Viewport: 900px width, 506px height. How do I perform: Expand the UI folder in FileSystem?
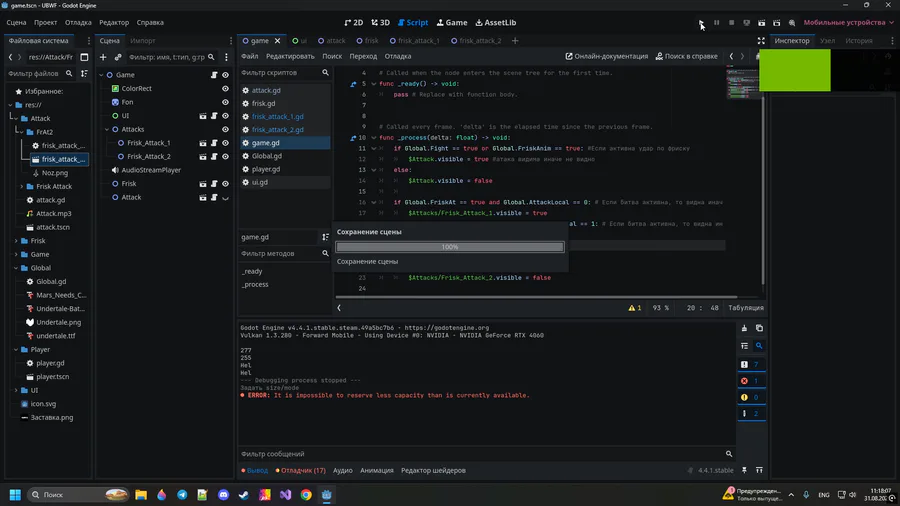tap(16, 390)
